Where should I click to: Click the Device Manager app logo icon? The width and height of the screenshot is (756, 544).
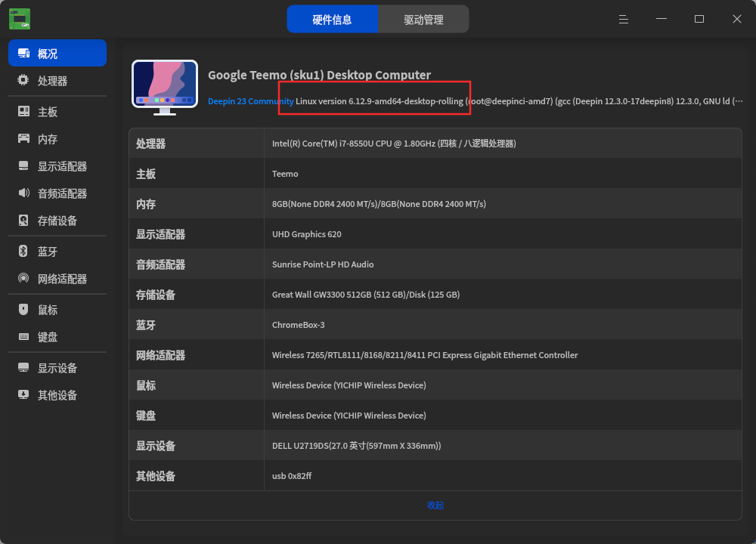(x=20, y=19)
